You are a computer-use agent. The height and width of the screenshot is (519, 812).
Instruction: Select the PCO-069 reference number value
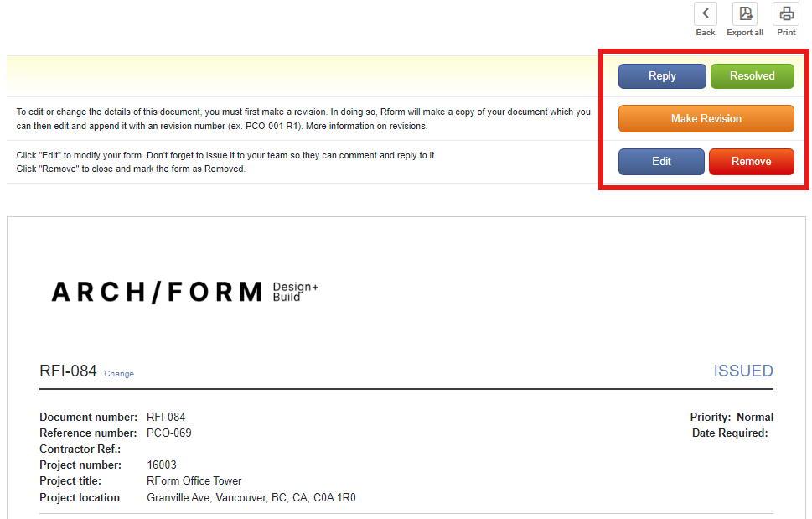tap(168, 433)
